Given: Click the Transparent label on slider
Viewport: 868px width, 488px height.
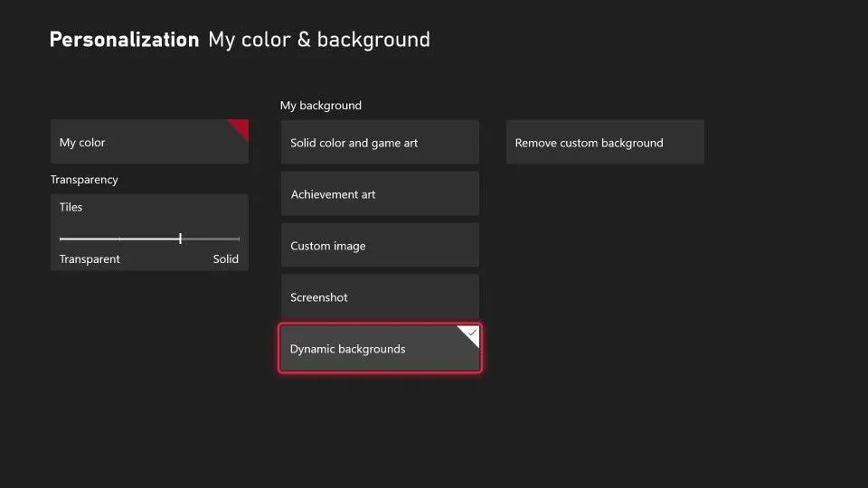Looking at the screenshot, I should pos(90,259).
